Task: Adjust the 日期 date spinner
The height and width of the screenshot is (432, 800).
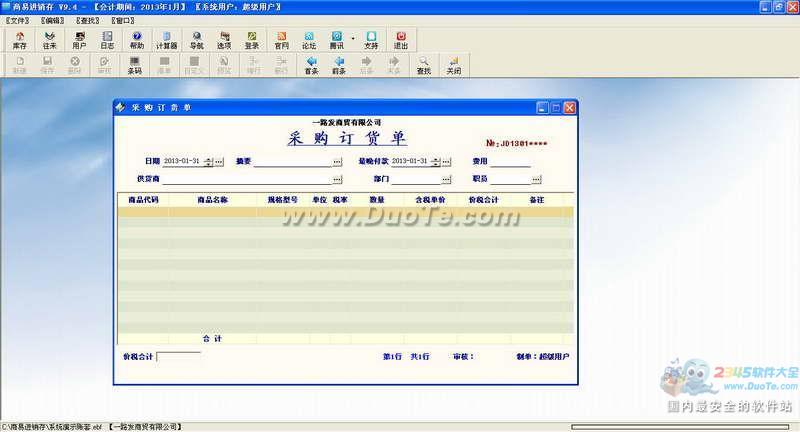Action: [208, 162]
